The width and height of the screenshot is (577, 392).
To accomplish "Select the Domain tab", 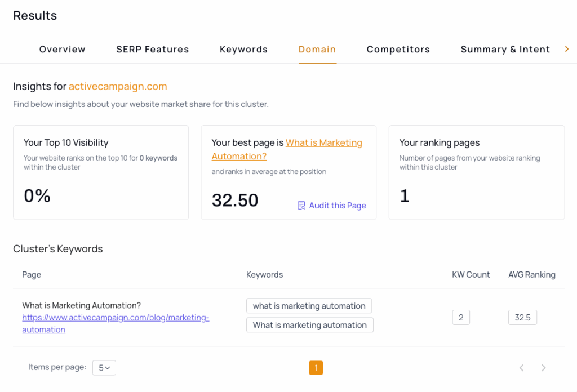I will 317,50.
